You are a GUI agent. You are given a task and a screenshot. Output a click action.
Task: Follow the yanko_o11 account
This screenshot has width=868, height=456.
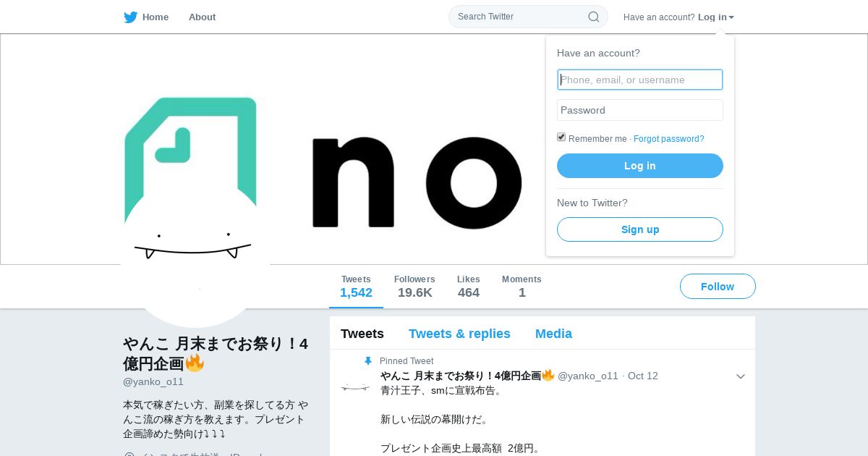718,287
